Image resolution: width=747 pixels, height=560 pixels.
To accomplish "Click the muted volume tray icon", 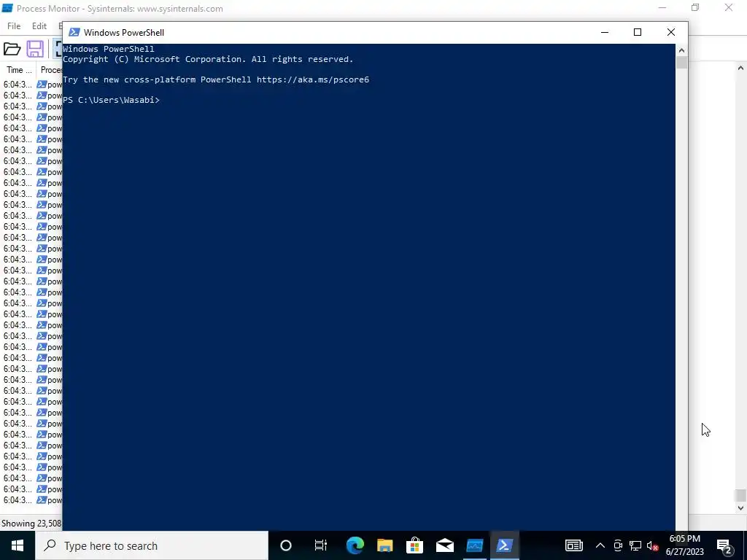I will click(x=653, y=545).
